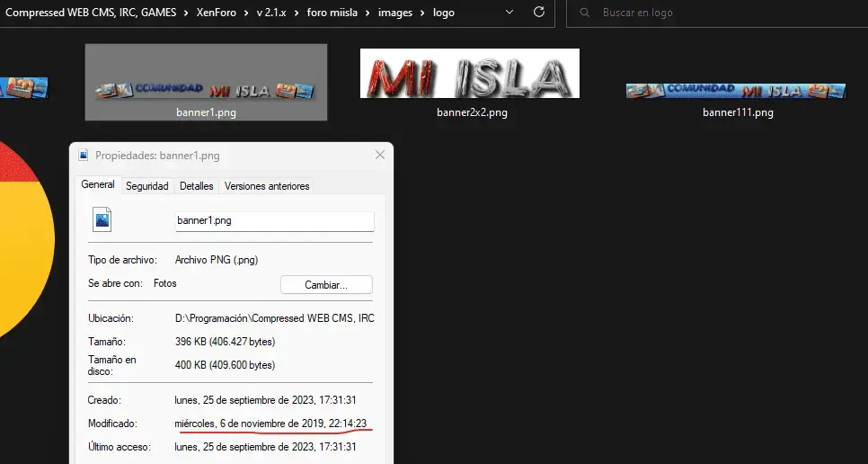
Task: Expand chevron after 'Compressed WEB CMS' breadcrumb
Action: (187, 13)
